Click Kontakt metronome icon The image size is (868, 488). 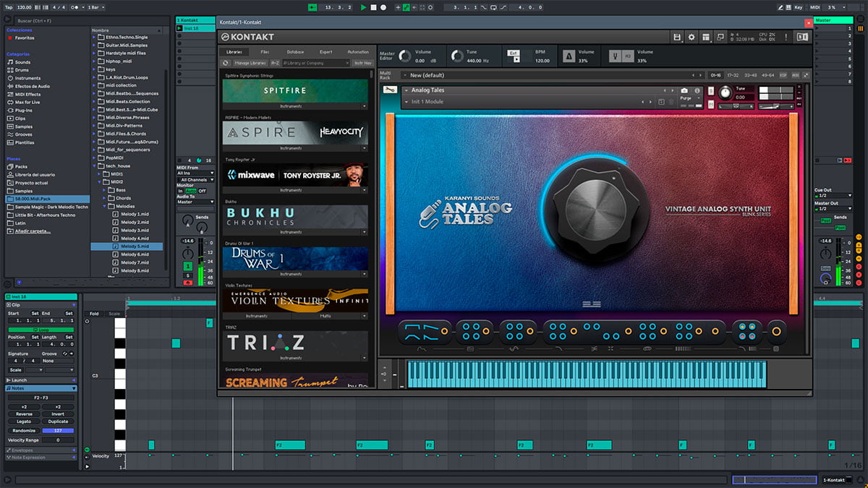(569, 56)
